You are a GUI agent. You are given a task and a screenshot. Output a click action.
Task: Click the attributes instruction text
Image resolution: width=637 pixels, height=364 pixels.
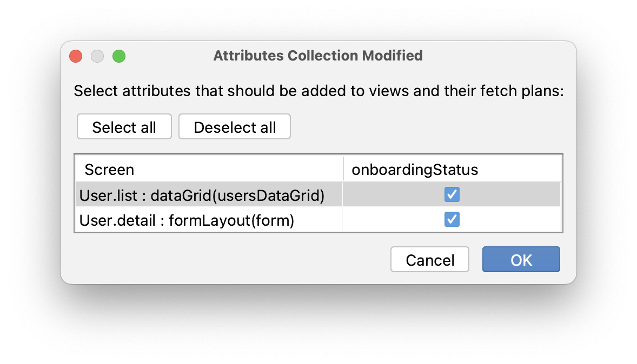[319, 91]
